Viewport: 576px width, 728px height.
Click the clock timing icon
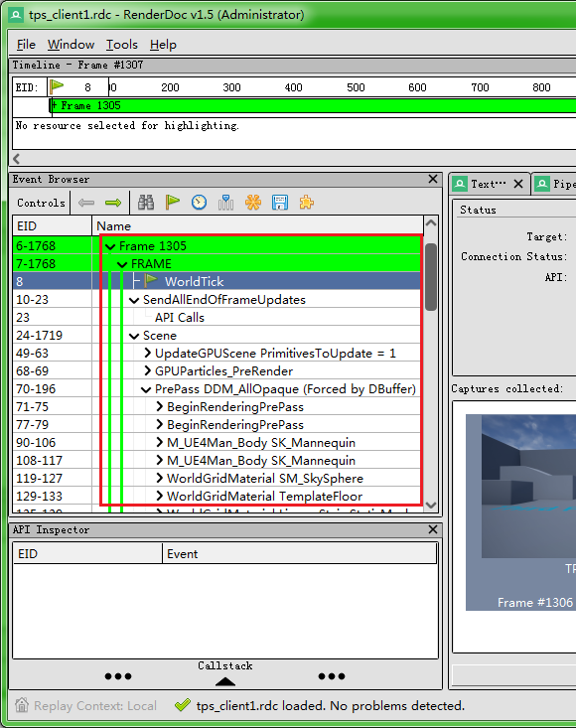pos(199,203)
